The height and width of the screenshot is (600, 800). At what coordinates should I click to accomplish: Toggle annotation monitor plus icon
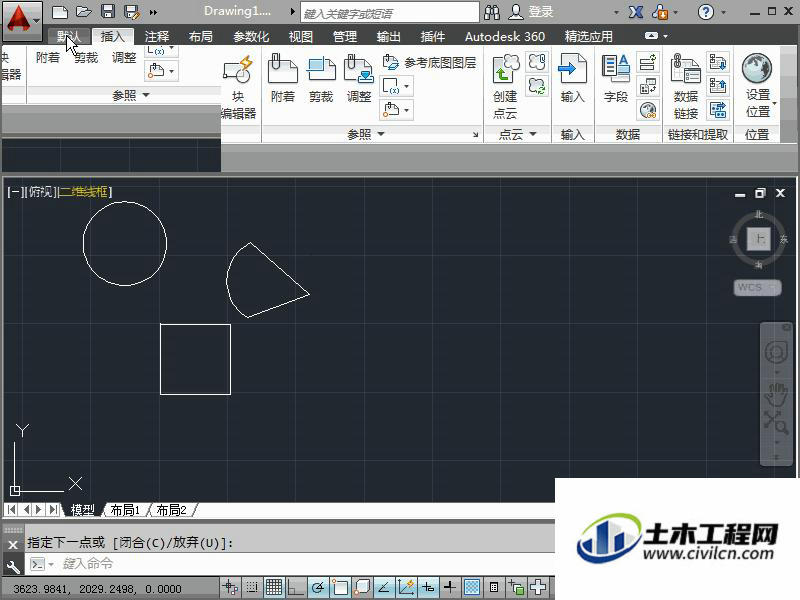pos(538,587)
